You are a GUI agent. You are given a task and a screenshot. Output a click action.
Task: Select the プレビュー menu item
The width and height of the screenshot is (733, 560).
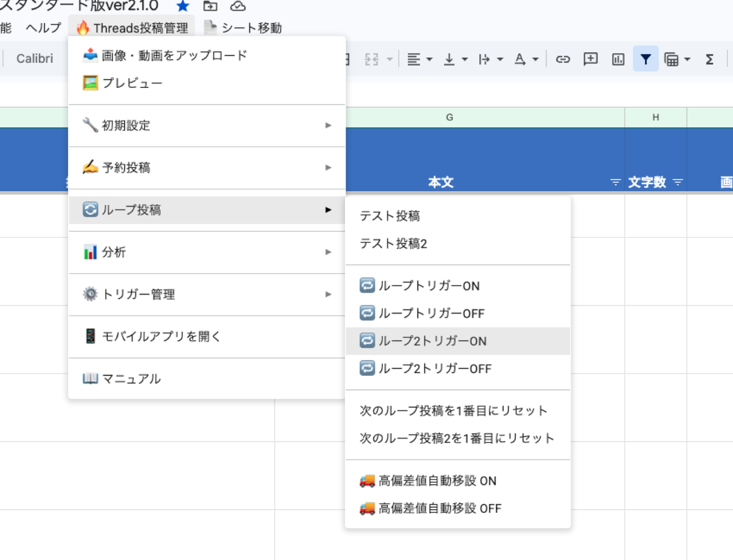[x=207, y=83]
